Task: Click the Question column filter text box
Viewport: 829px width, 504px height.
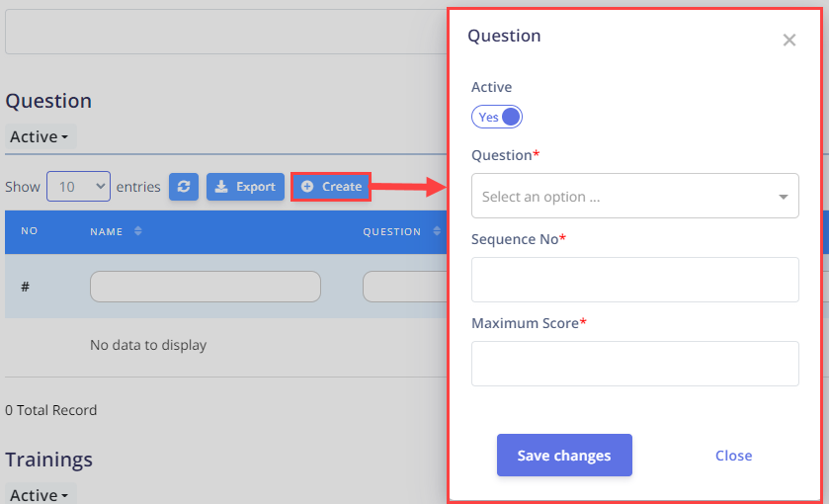Action: pos(405,287)
